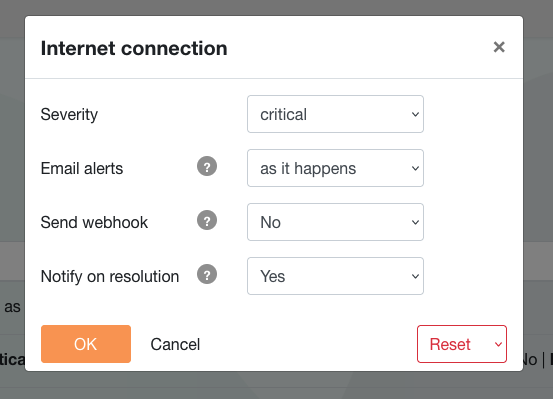
Task: Click the Send webhook field label
Action: point(94,222)
